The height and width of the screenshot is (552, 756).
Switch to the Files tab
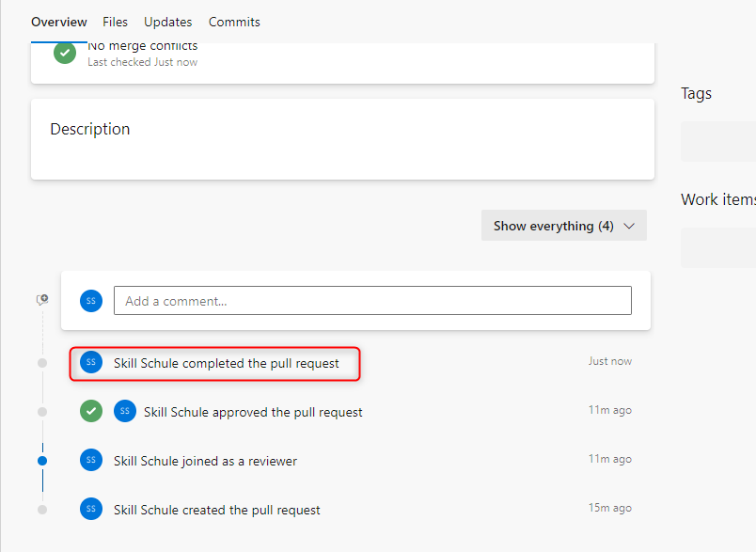(x=115, y=22)
